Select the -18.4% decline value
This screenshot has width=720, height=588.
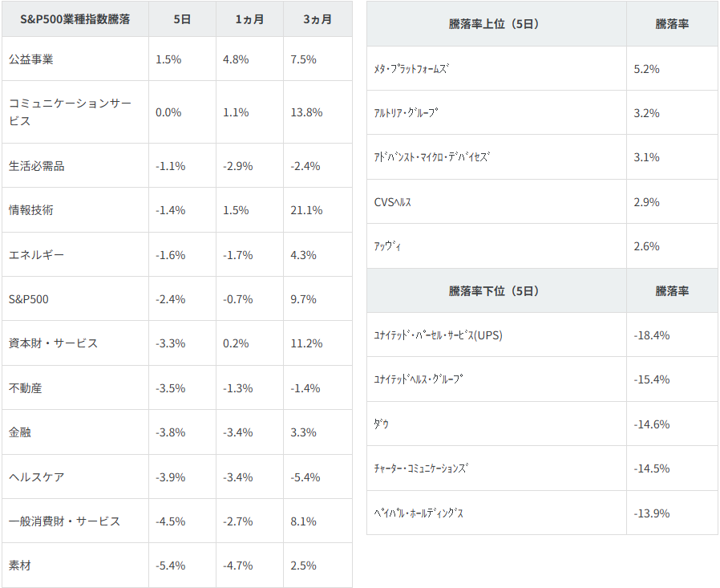[x=651, y=335]
